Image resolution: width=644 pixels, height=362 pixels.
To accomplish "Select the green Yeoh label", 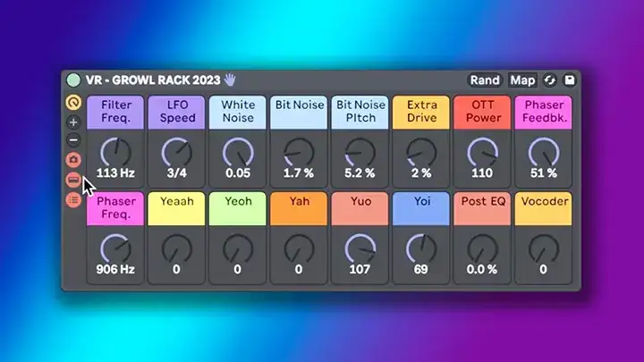I will 238,208.
